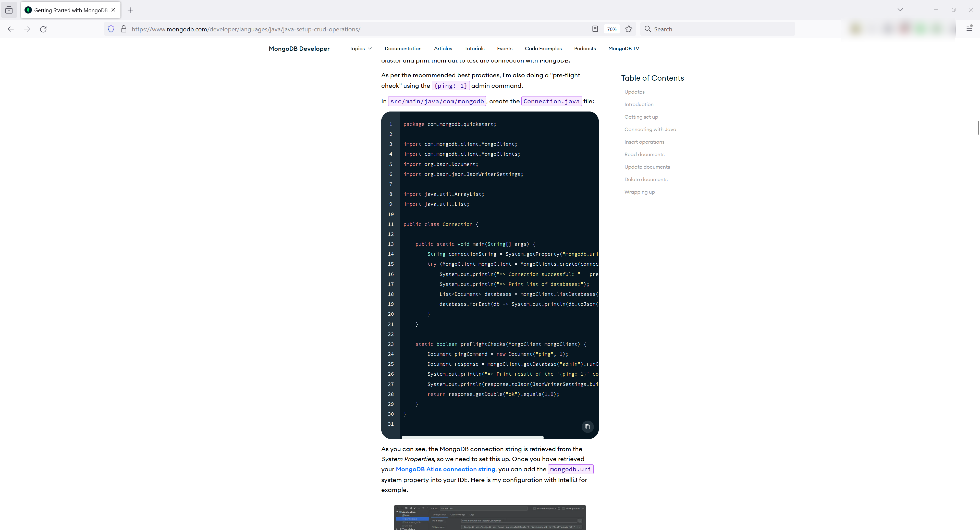Click the code block horizontal scrollbar
This screenshot has height=530, width=980.
472,438
